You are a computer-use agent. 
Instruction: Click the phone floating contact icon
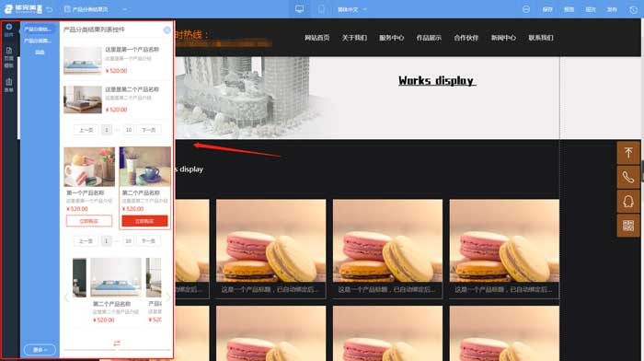click(x=628, y=177)
